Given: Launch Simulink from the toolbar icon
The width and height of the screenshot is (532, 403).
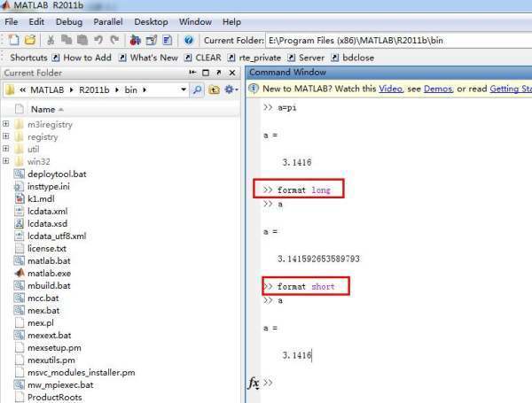Looking at the screenshot, I should 136,40.
